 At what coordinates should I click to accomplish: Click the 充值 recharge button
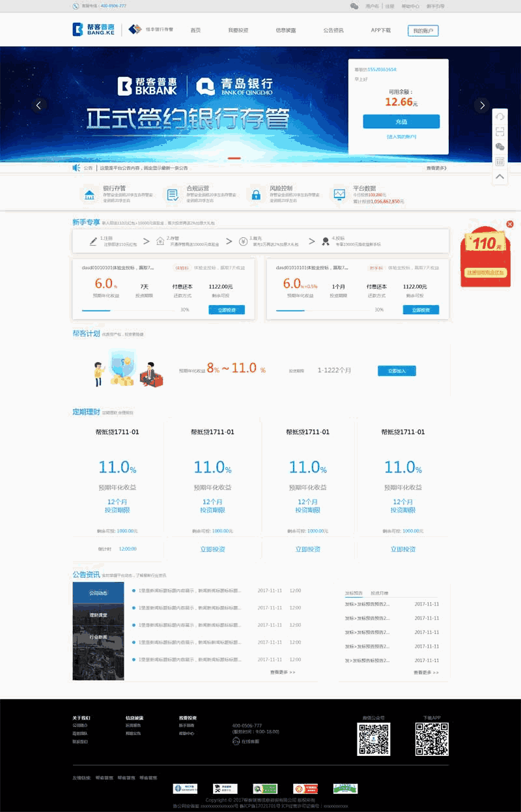click(401, 122)
